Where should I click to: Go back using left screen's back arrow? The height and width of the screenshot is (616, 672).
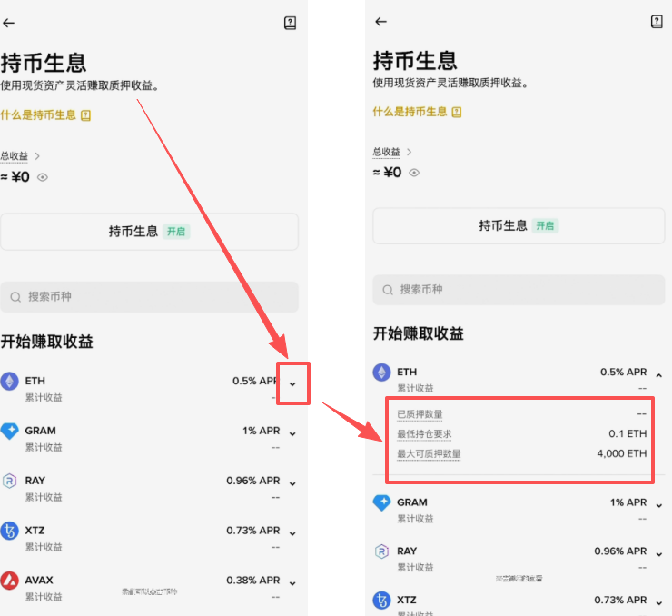(8, 23)
